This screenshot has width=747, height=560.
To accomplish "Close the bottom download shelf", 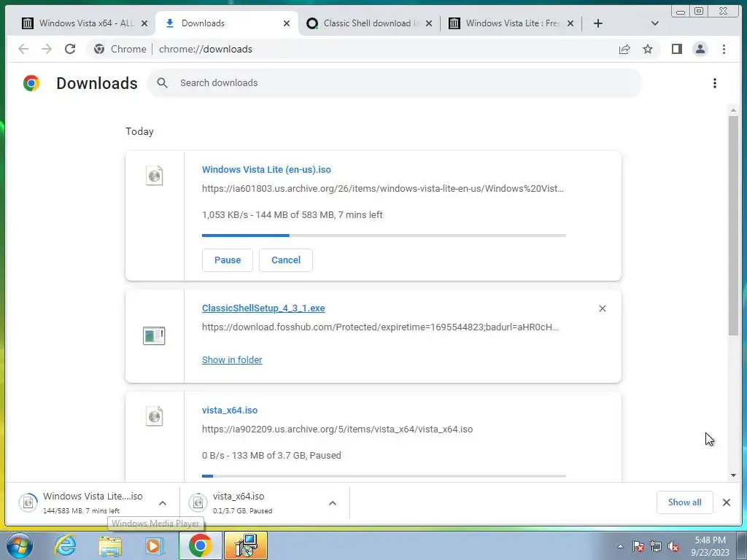I will coord(726,502).
